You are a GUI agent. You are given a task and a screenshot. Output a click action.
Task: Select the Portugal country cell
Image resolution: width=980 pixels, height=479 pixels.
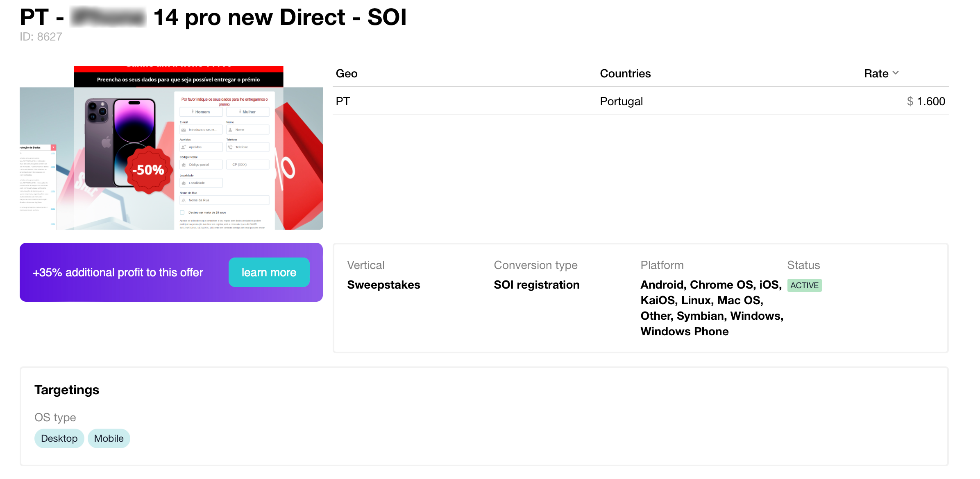[621, 102]
